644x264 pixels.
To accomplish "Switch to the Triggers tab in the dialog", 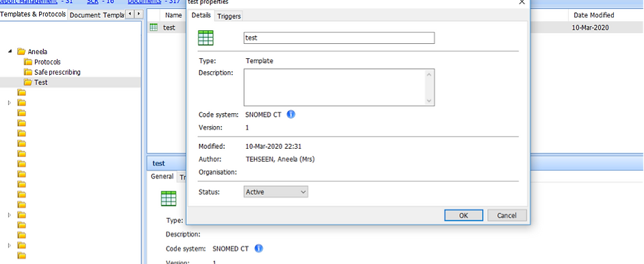I will [x=229, y=16].
